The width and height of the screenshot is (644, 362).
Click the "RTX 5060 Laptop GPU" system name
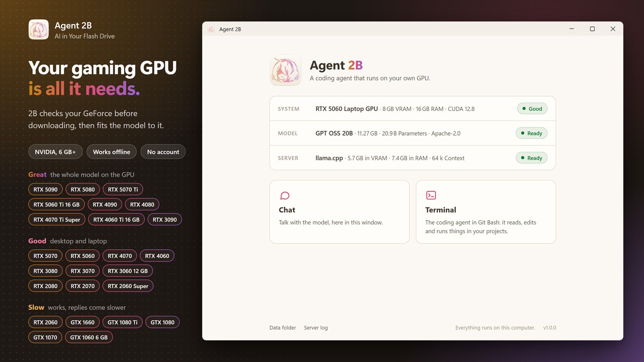click(x=347, y=109)
